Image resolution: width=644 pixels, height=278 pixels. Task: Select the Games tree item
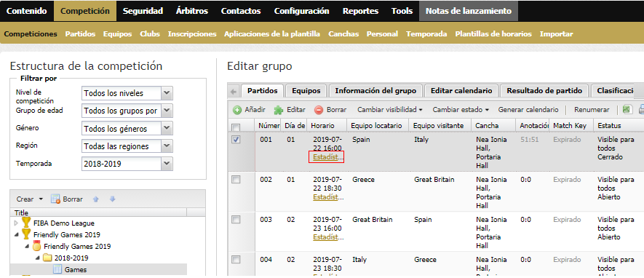pos(76,270)
